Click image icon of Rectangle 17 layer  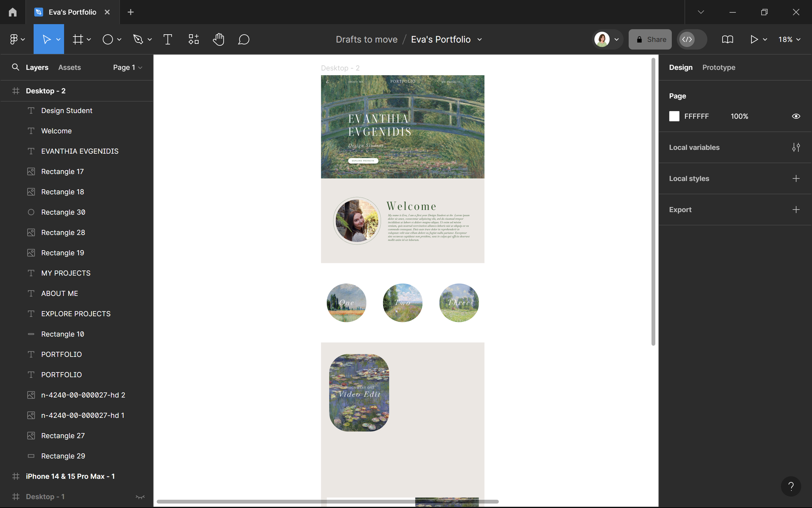[31, 171]
